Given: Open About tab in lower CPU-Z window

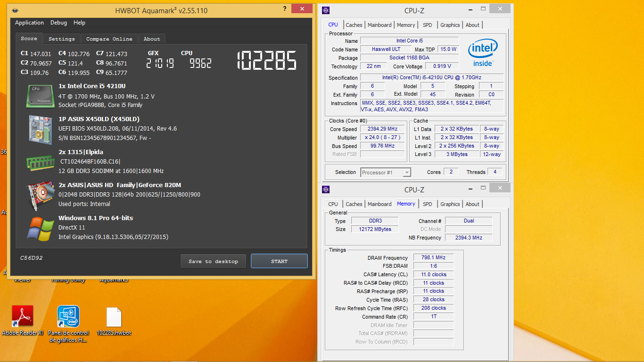Looking at the screenshot, I should point(472,204).
